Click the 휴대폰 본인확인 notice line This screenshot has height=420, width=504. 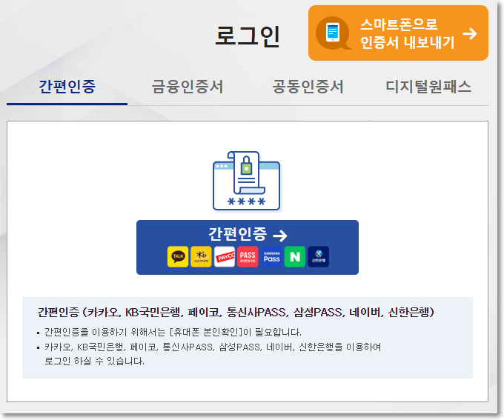pyautogui.click(x=172, y=332)
